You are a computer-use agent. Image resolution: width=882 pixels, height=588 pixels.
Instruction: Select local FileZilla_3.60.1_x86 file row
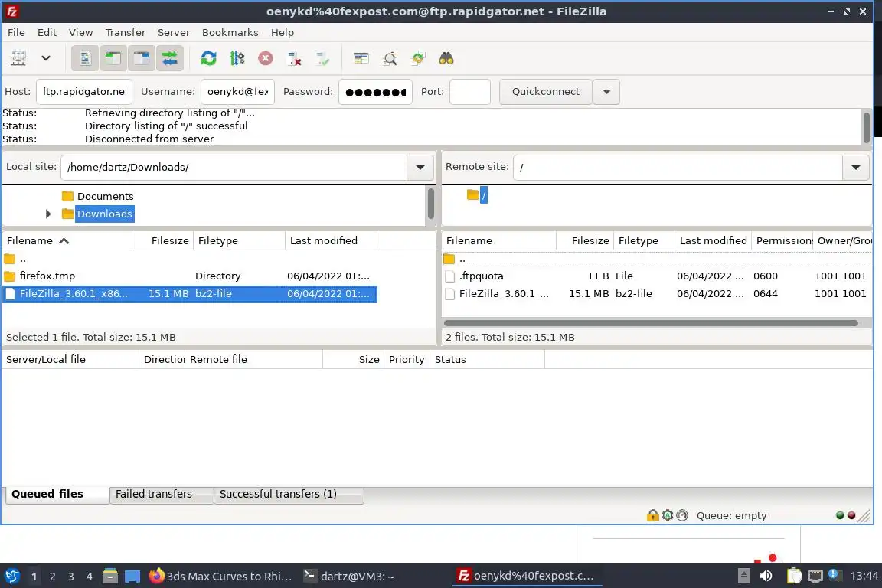coord(190,294)
